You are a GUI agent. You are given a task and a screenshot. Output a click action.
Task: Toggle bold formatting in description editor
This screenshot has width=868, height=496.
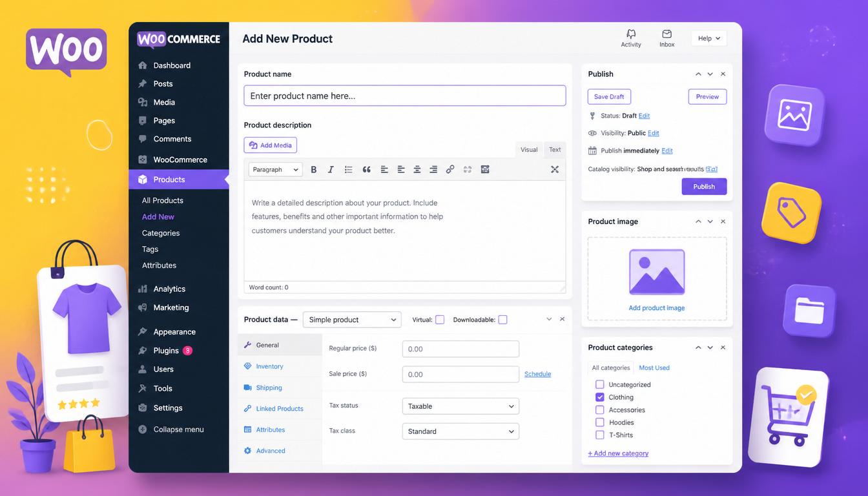pyautogui.click(x=314, y=169)
